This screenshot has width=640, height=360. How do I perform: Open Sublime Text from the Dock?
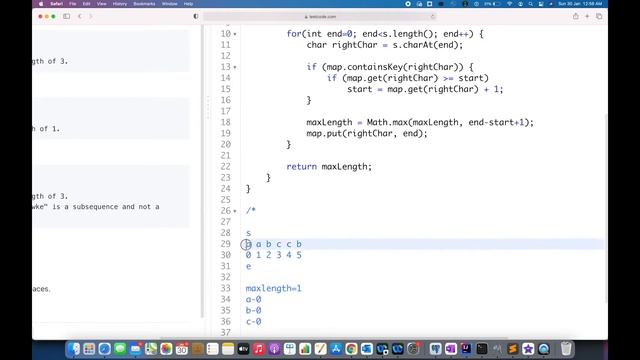513,349
